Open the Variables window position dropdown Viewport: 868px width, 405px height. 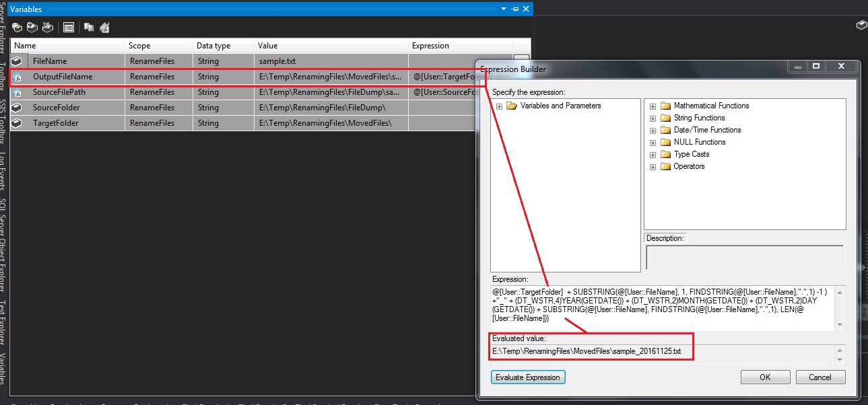(x=502, y=9)
